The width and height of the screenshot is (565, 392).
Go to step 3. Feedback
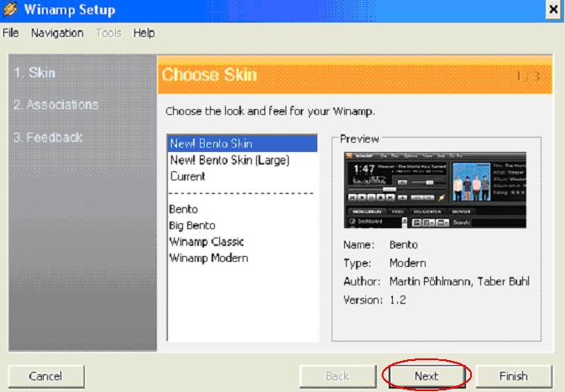[x=48, y=138]
